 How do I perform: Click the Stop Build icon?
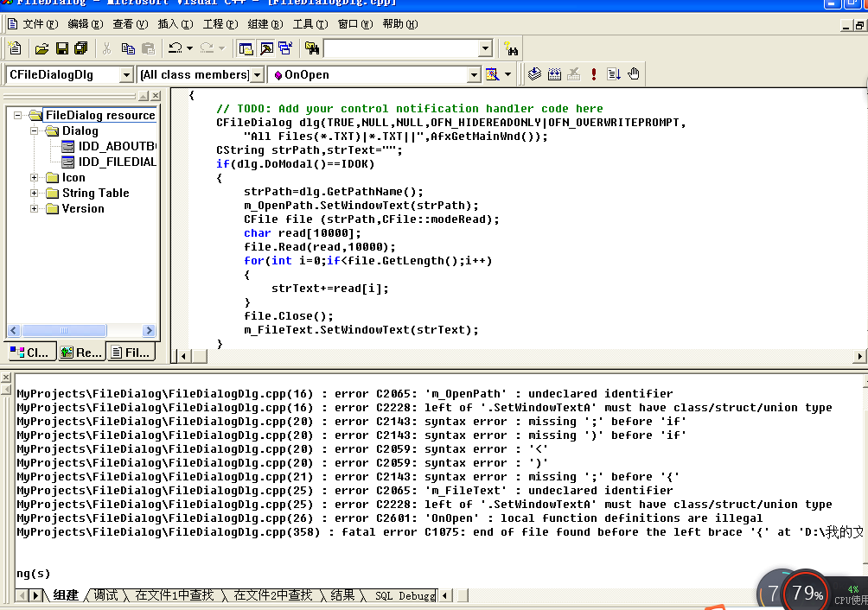coord(574,74)
